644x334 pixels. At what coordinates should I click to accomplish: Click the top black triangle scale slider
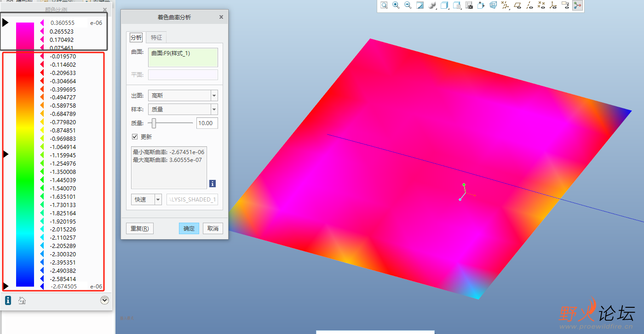click(6, 23)
